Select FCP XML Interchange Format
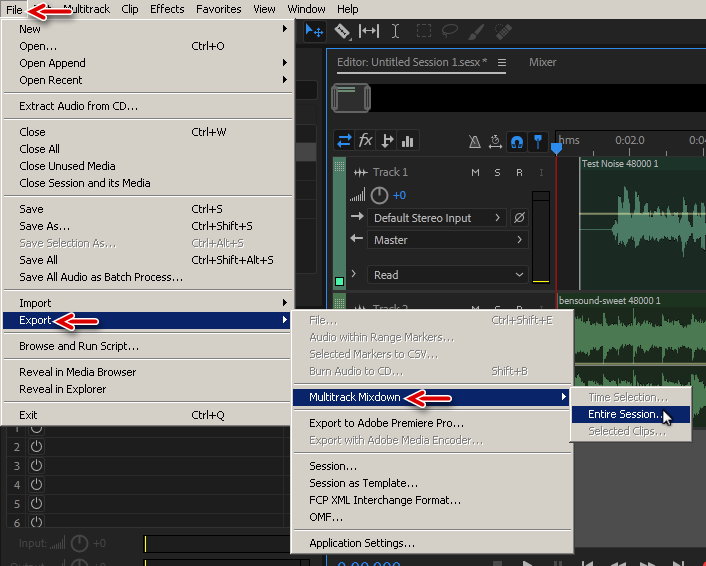The width and height of the screenshot is (706, 566). (432, 500)
